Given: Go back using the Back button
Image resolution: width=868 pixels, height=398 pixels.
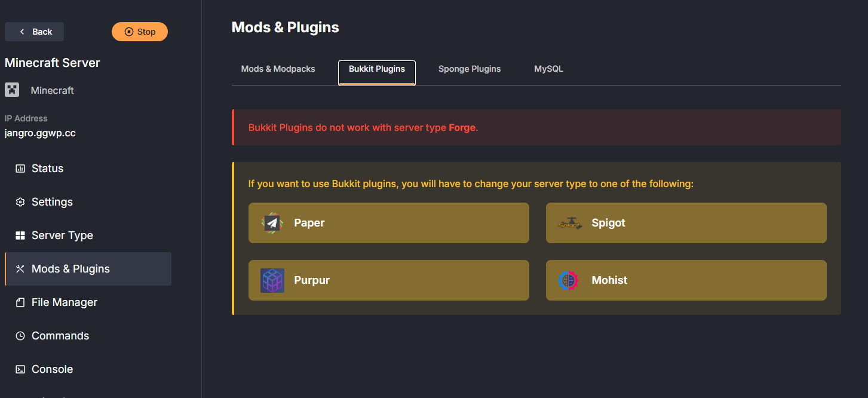Looking at the screenshot, I should coord(34,31).
